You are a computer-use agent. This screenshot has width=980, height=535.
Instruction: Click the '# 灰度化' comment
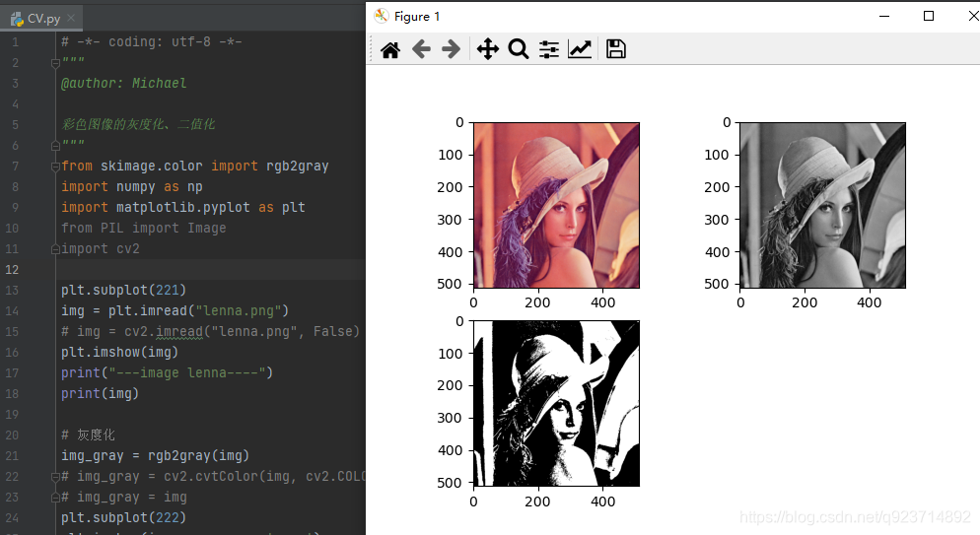click(x=88, y=435)
